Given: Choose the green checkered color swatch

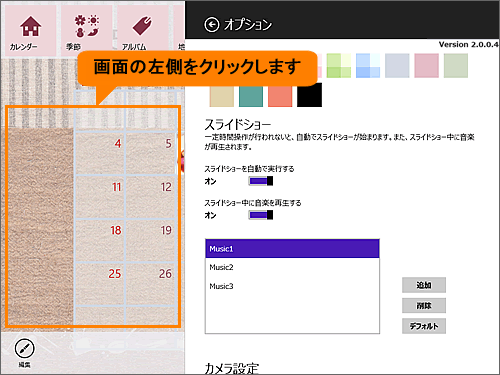Looking at the screenshot, I should tap(339, 66).
